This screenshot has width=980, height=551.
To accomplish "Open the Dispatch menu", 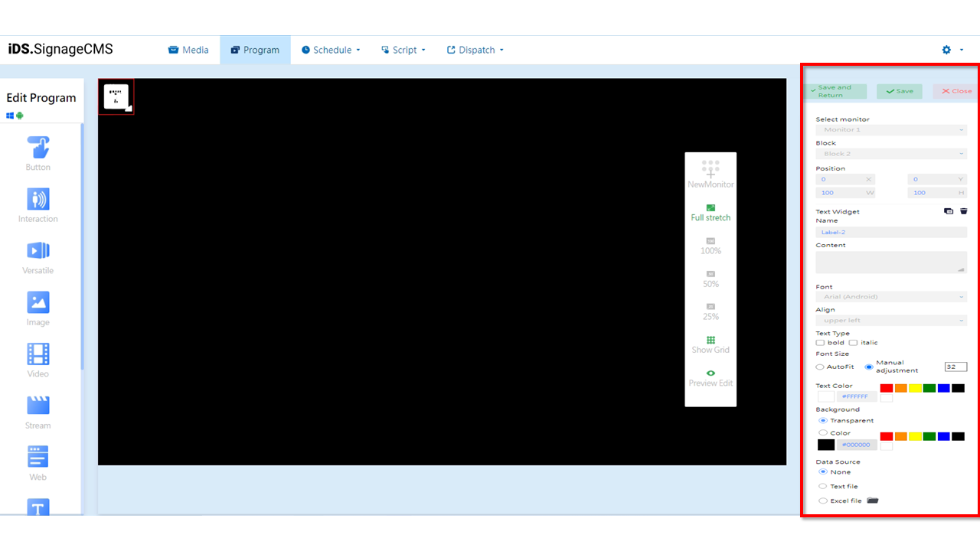I will point(475,49).
